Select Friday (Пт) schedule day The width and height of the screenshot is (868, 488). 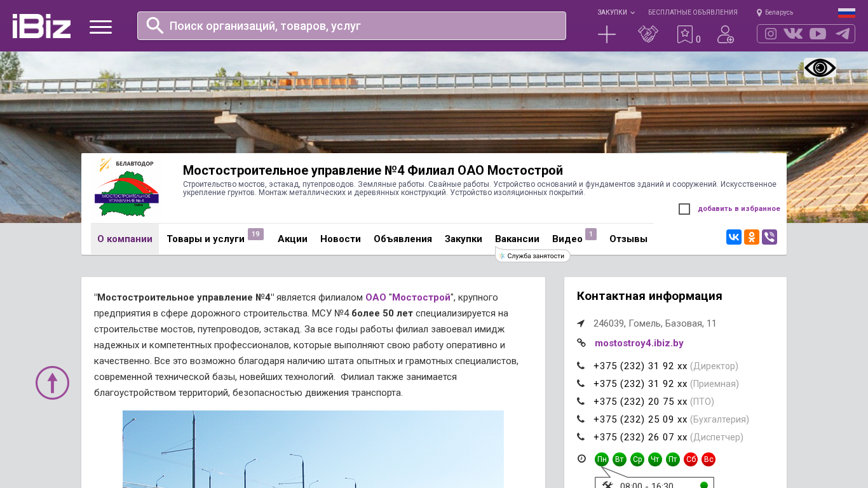(673, 459)
